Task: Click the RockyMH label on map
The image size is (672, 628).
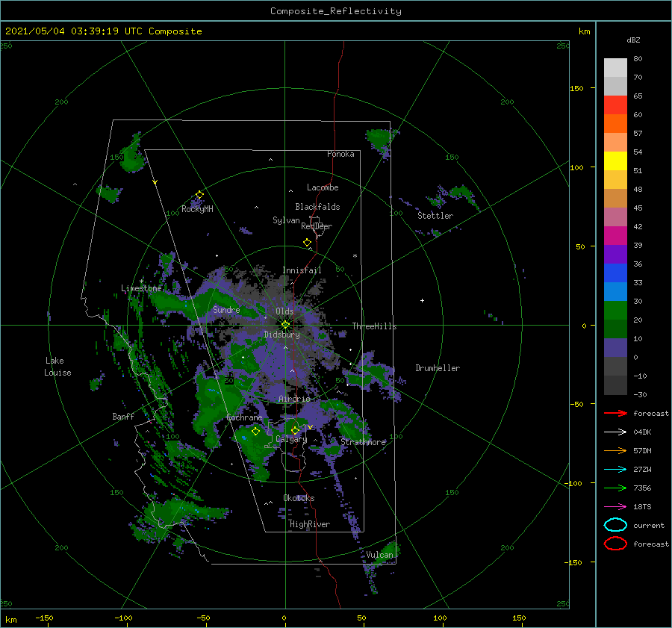Action: pyautogui.click(x=197, y=209)
